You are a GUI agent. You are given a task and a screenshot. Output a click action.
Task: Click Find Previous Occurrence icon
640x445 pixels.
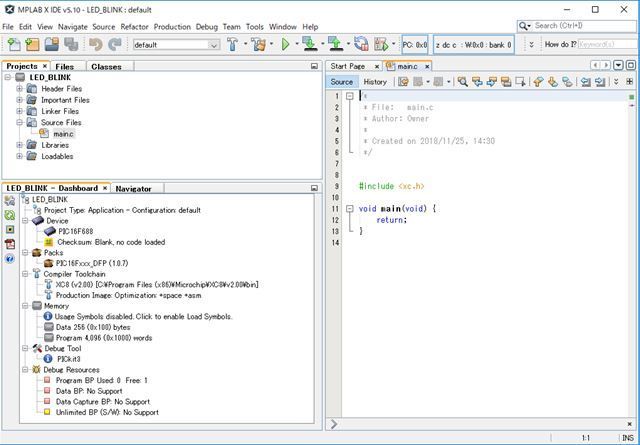click(x=477, y=82)
